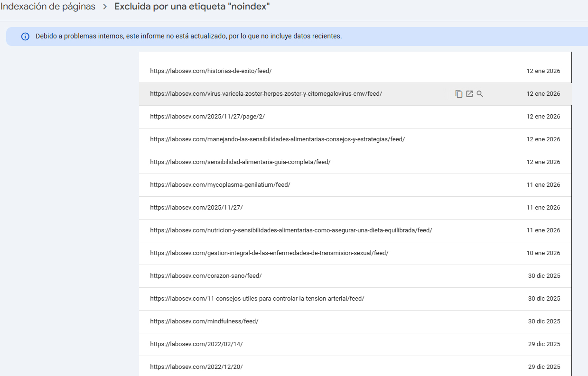Select the labosev.com/2025/11/27/ URL row
Viewport: 588px width, 376px height.
click(x=355, y=208)
